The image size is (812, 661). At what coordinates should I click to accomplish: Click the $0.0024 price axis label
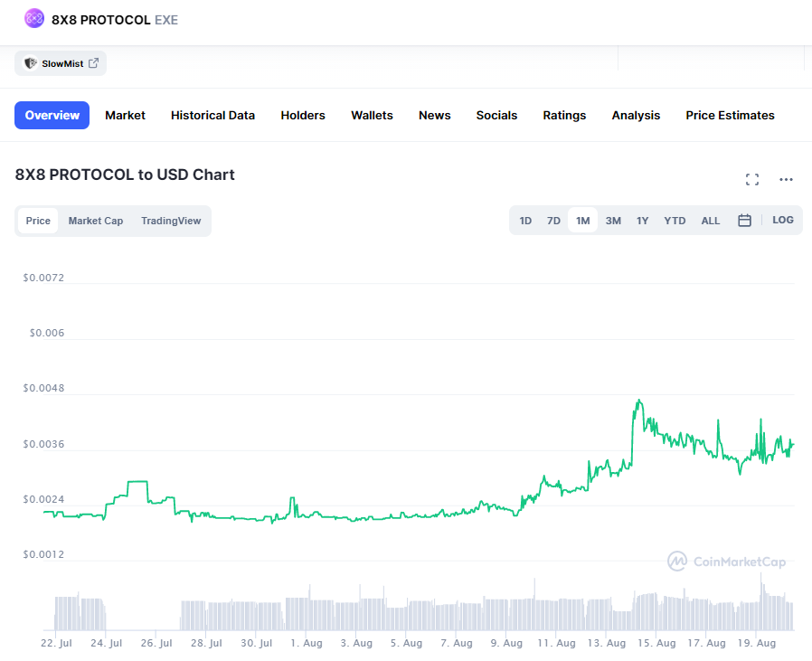[x=43, y=499]
